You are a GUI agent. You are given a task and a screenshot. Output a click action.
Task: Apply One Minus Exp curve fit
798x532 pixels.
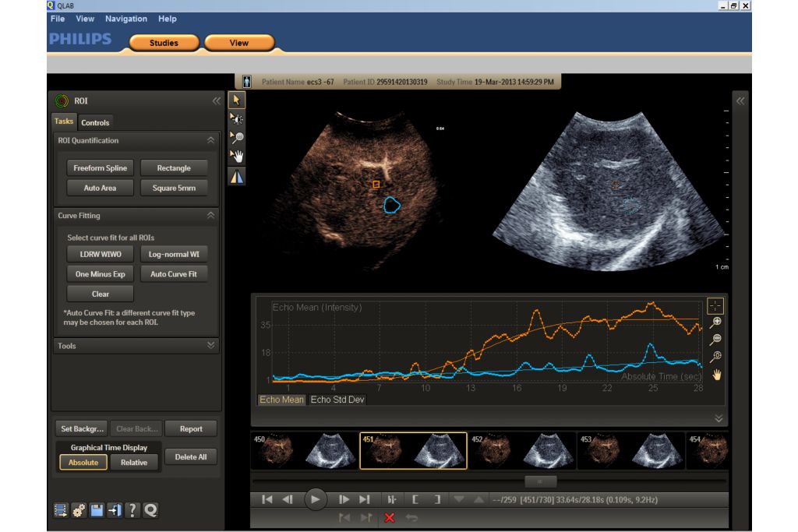click(x=101, y=273)
